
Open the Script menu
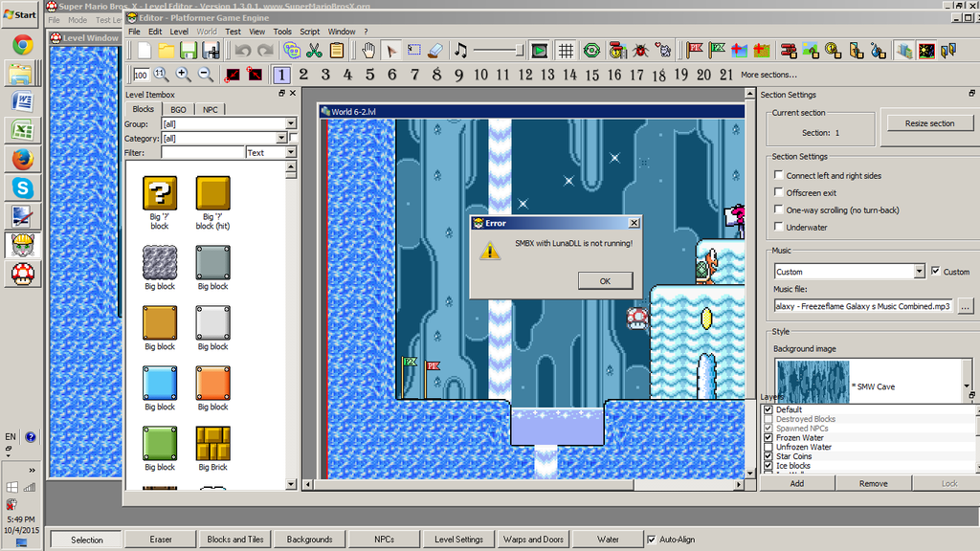[x=309, y=32]
